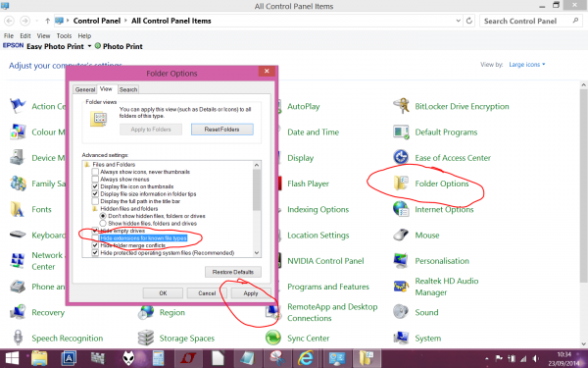Open the Recovery icon
Image resolution: width=588 pixels, height=368 pixels.
(x=18, y=312)
